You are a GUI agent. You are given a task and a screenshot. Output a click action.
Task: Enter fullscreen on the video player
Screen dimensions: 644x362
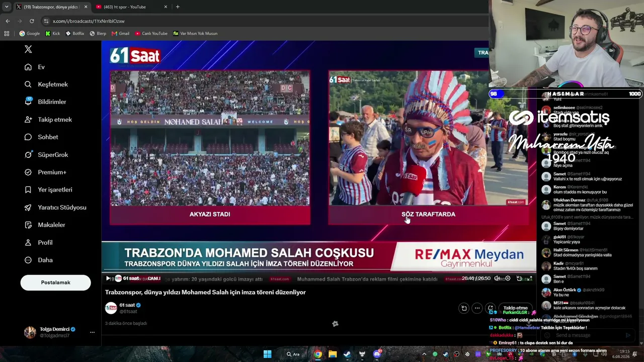point(530,279)
